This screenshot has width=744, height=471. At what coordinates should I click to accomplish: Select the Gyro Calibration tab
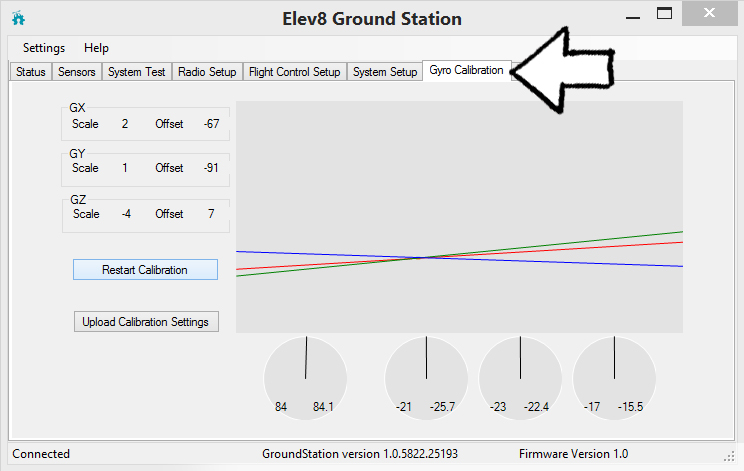coord(466,70)
